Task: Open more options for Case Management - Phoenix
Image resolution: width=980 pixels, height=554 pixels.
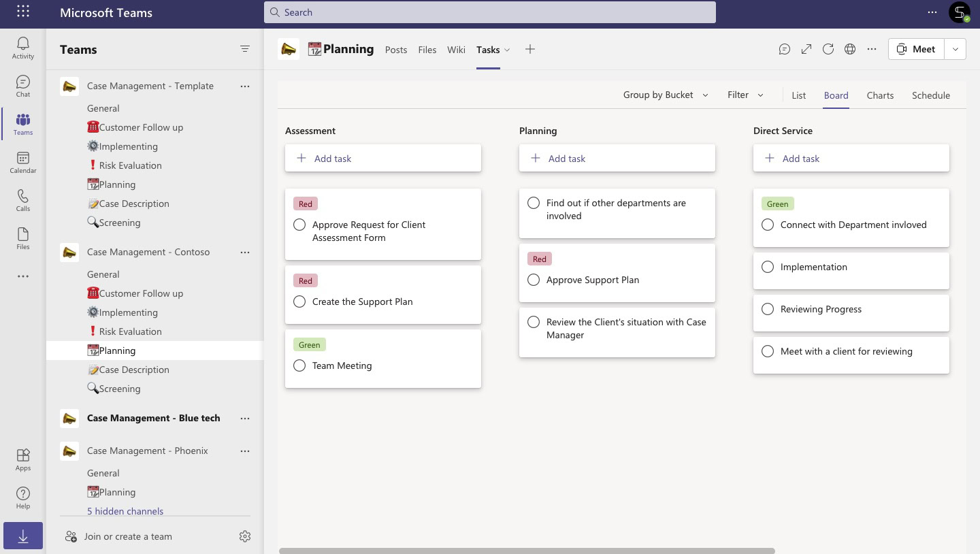Action: [x=245, y=451]
